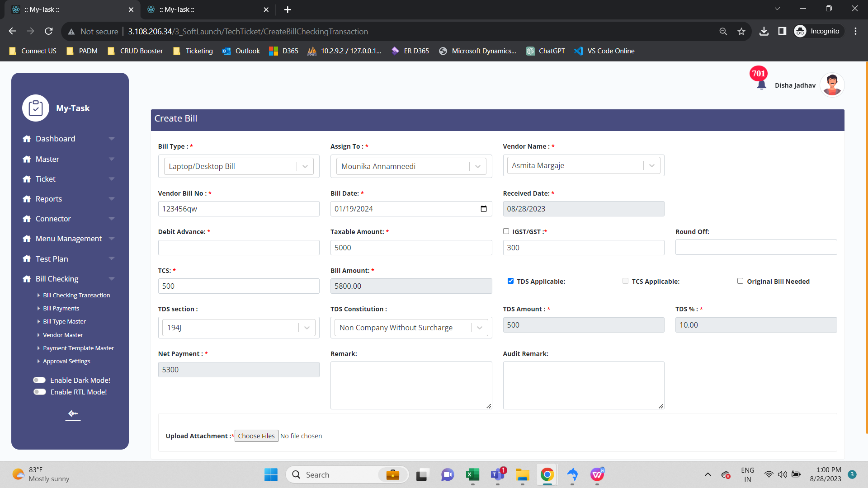Open the Bill Date calendar picker icon
This screenshot has width=868, height=488.
(483, 209)
